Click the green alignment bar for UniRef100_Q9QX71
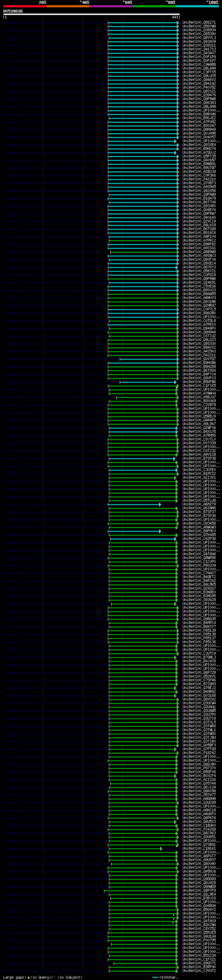 tap(145, 963)
